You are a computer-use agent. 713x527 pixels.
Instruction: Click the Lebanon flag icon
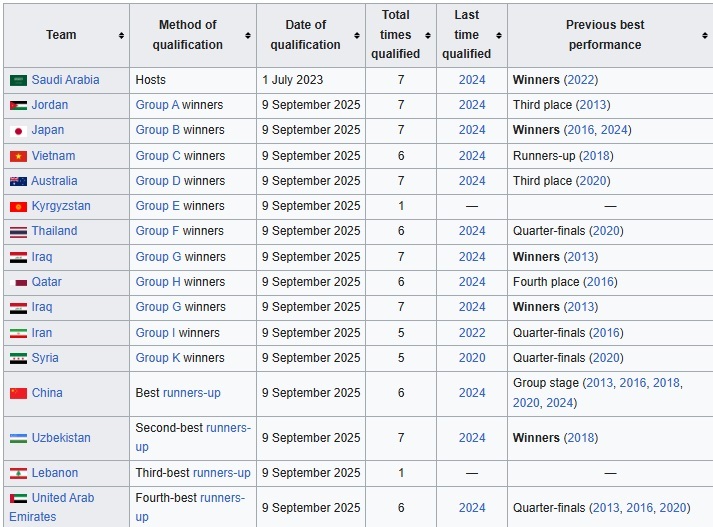click(x=18, y=473)
